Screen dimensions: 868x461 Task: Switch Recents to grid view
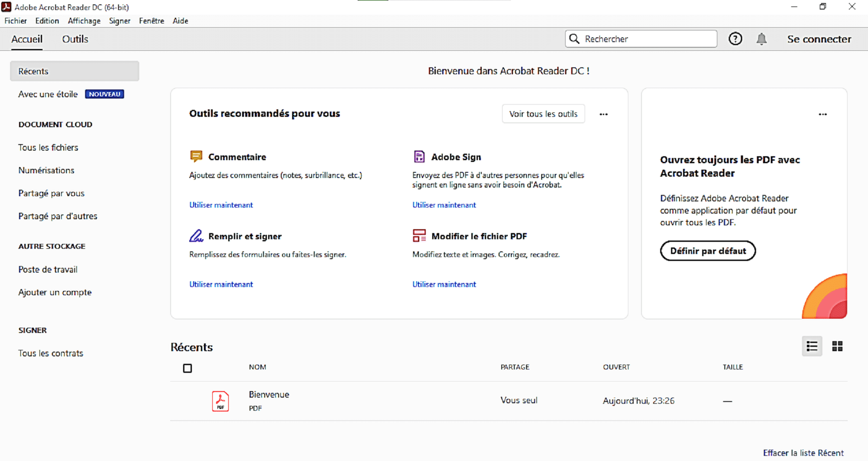click(837, 346)
